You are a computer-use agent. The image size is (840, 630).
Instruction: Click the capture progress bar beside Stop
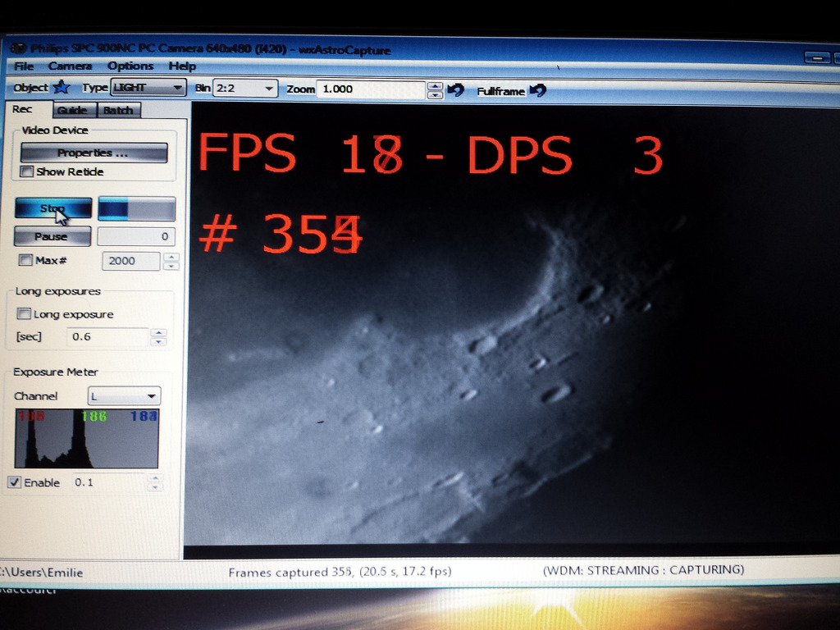click(x=137, y=208)
